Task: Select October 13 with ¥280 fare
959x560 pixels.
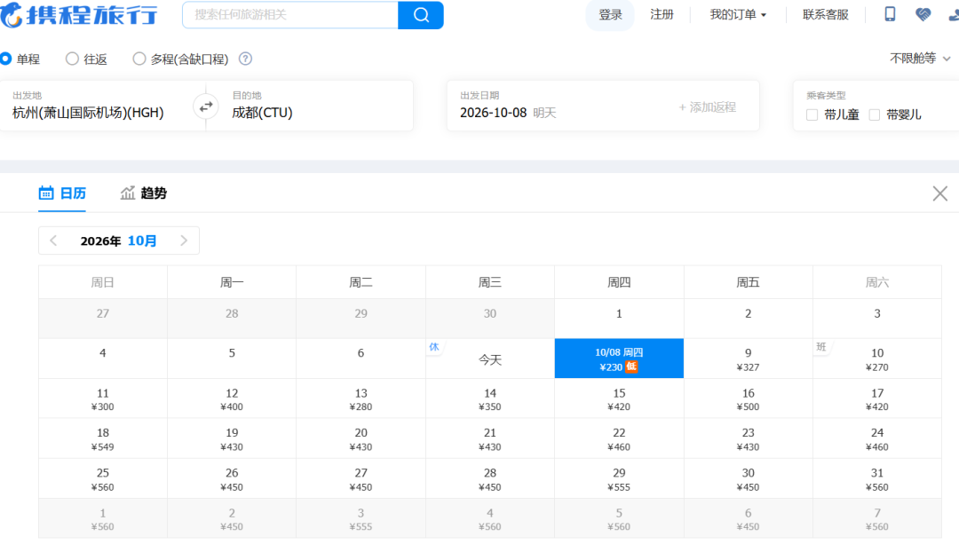Action: (361, 398)
